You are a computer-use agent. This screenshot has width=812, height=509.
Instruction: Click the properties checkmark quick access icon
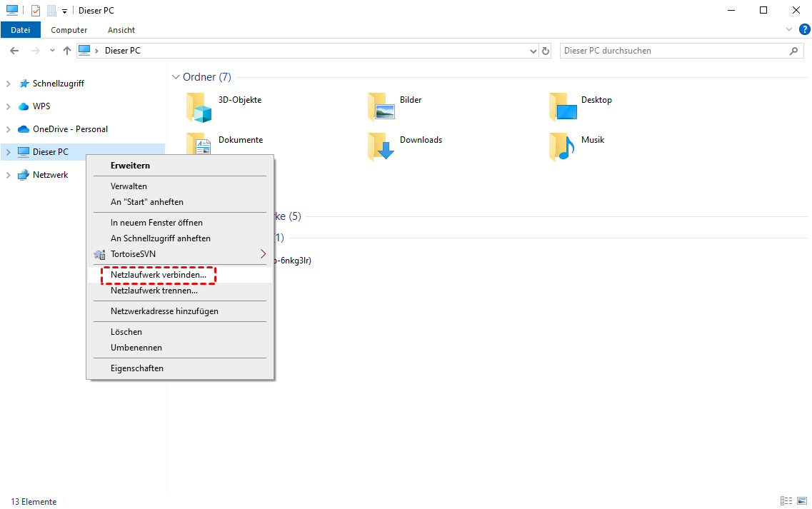pos(36,11)
